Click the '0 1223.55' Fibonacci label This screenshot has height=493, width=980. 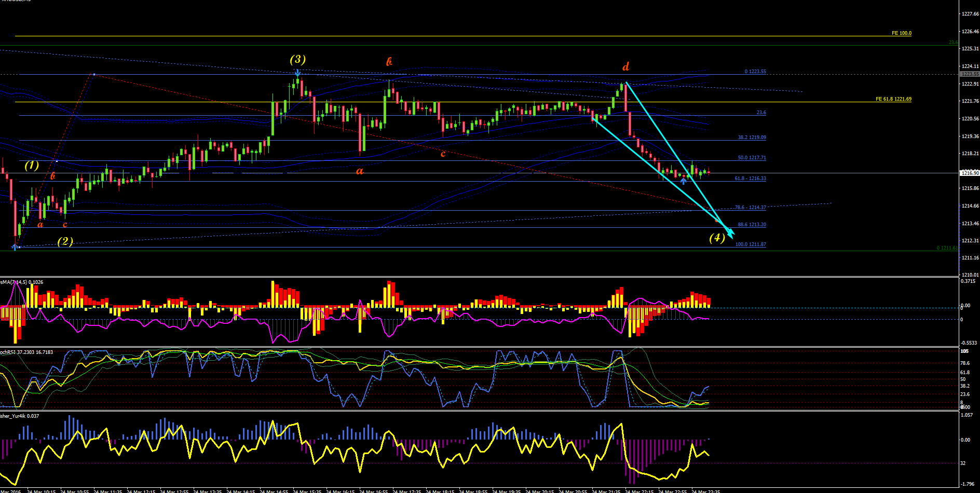point(755,72)
